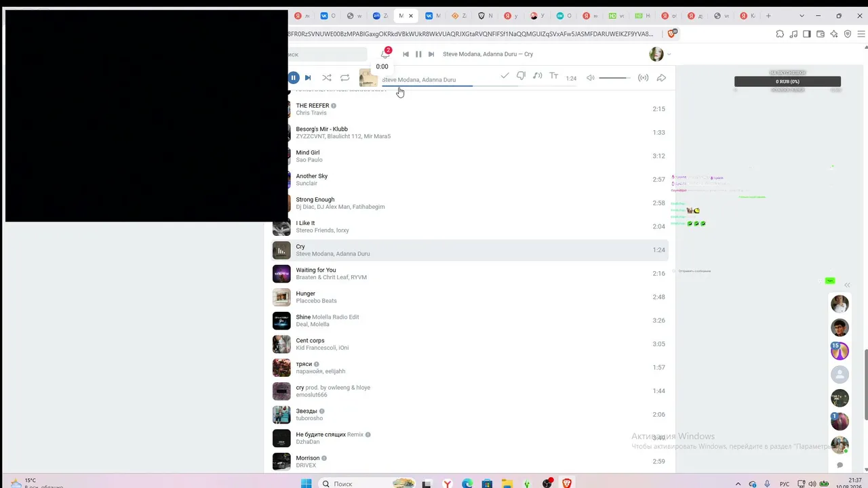Show similar music via the notes icon
Screen dimensions: 868x488
[x=537, y=76]
